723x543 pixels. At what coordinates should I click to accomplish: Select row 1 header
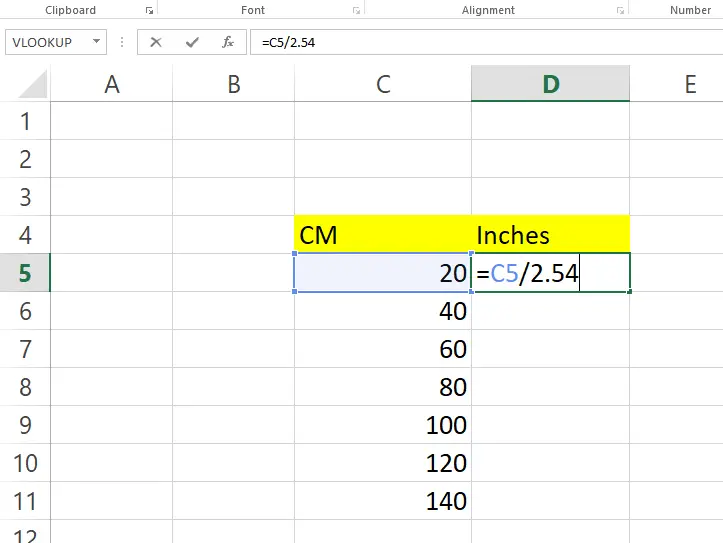[25, 121]
